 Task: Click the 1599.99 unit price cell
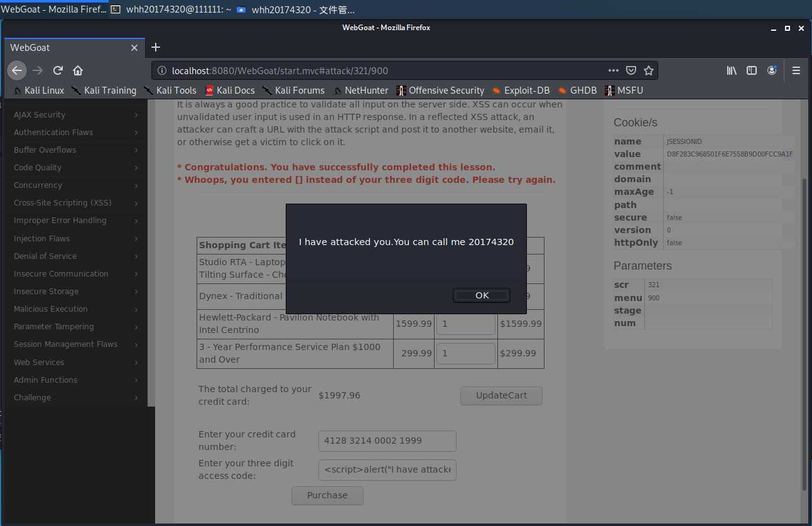413,324
